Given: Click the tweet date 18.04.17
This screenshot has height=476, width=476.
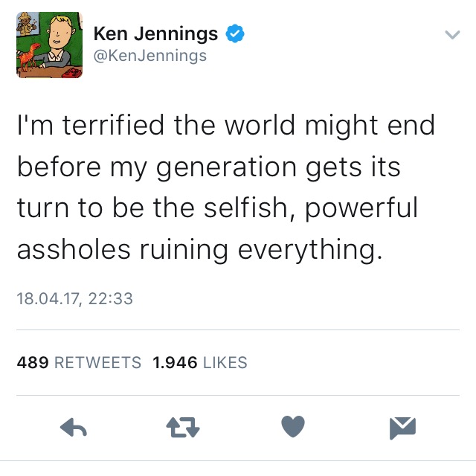Looking at the screenshot, I should pyautogui.click(x=48, y=298).
